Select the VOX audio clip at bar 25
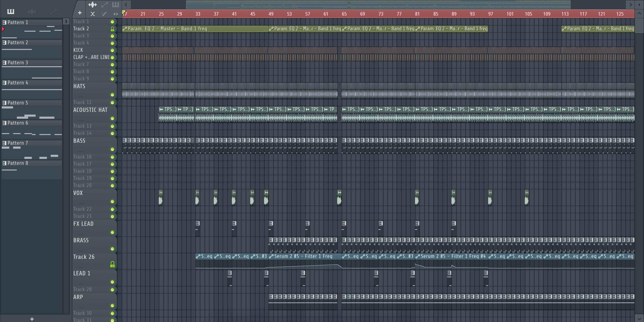The image size is (644, 322). (x=161, y=197)
